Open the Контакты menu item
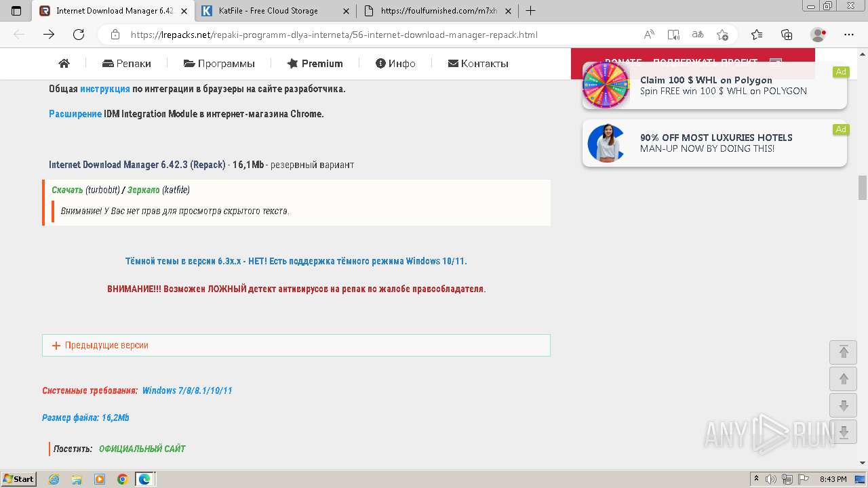This screenshot has height=488, width=868. click(x=478, y=64)
